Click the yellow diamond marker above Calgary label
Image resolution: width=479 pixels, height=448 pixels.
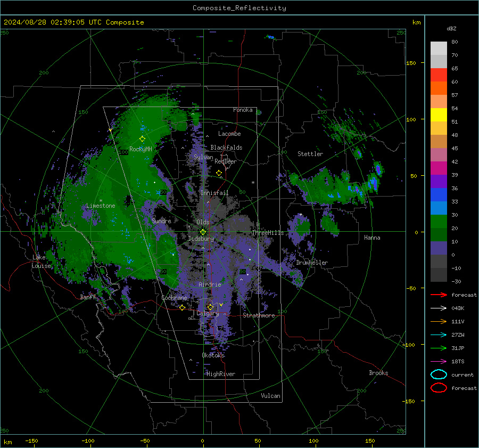[x=210, y=307]
